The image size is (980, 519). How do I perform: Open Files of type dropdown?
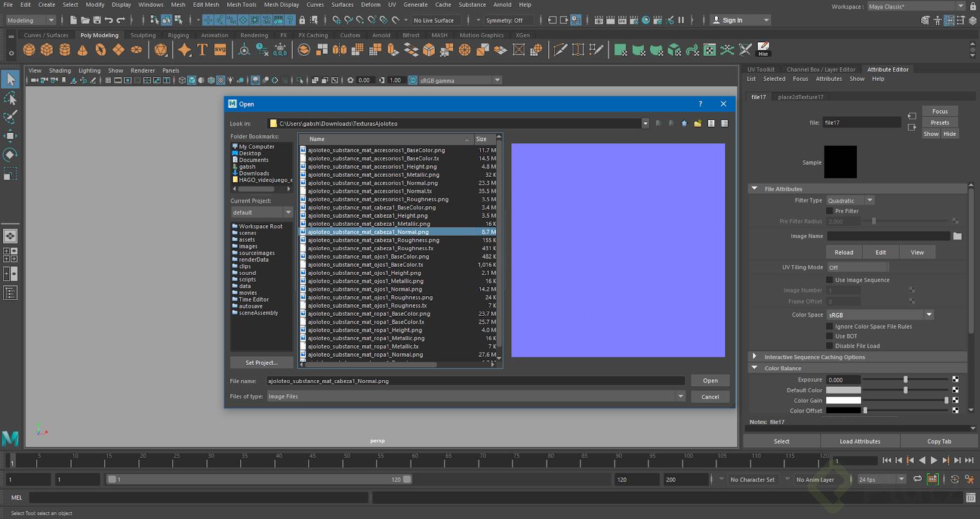[476, 397]
